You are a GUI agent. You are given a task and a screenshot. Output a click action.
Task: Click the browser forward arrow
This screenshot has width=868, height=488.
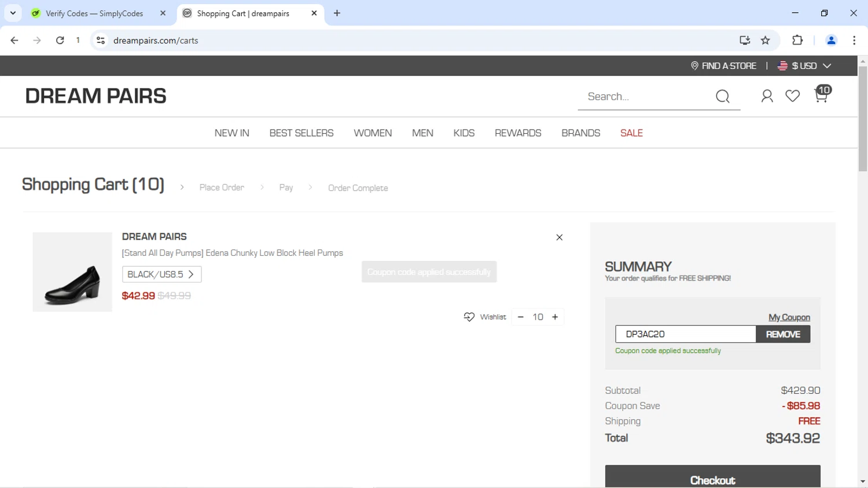(37, 41)
